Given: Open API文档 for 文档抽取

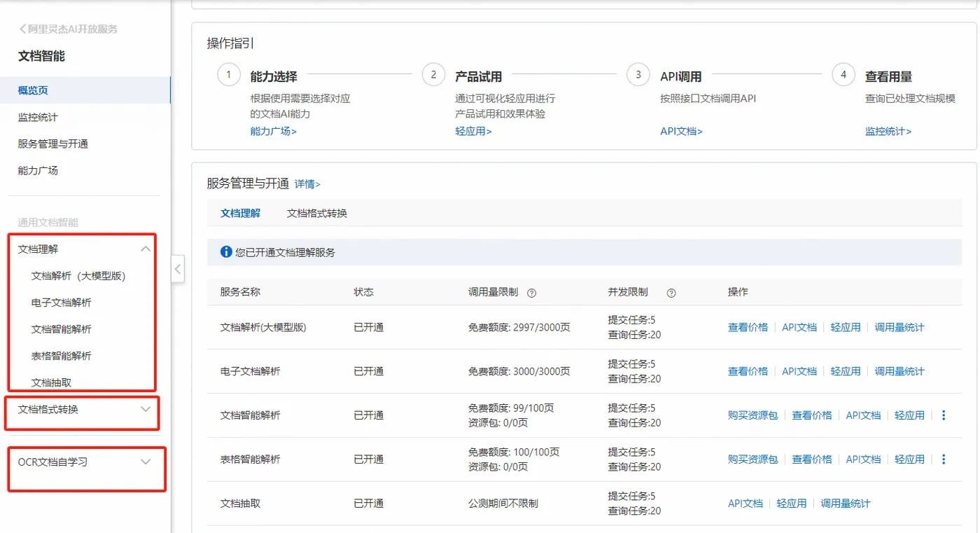Looking at the screenshot, I should 745,504.
